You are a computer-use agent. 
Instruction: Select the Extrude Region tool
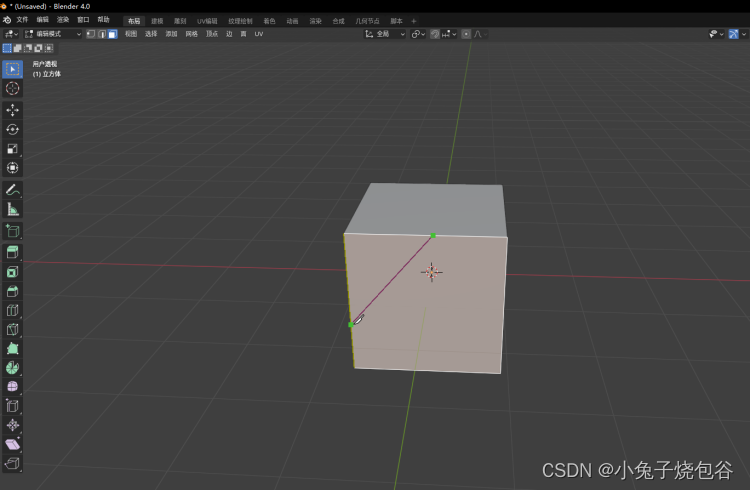(12, 253)
